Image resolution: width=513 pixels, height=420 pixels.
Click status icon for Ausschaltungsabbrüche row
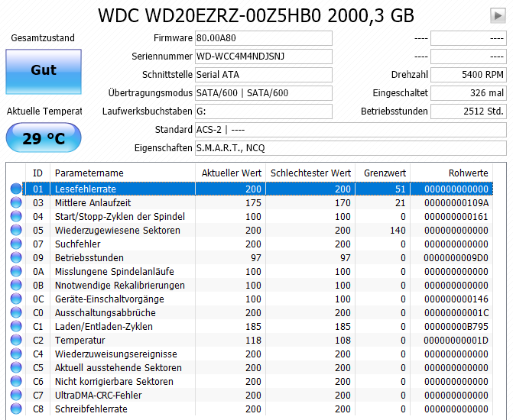[x=16, y=312]
